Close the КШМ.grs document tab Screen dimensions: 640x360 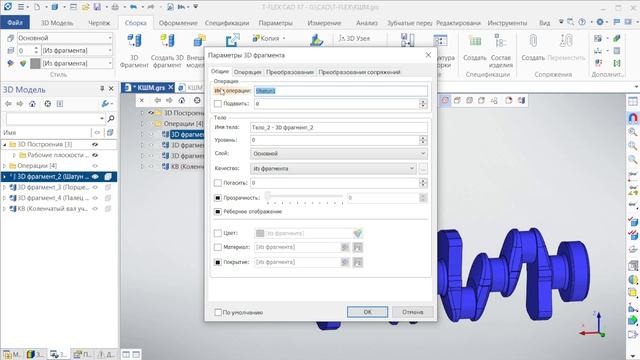click(170, 87)
